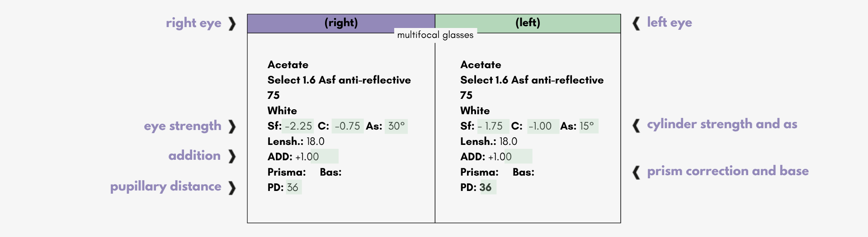Click the chevron arrow beside "left eye"
Image resolution: width=868 pixels, height=237 pixels.
click(x=636, y=23)
